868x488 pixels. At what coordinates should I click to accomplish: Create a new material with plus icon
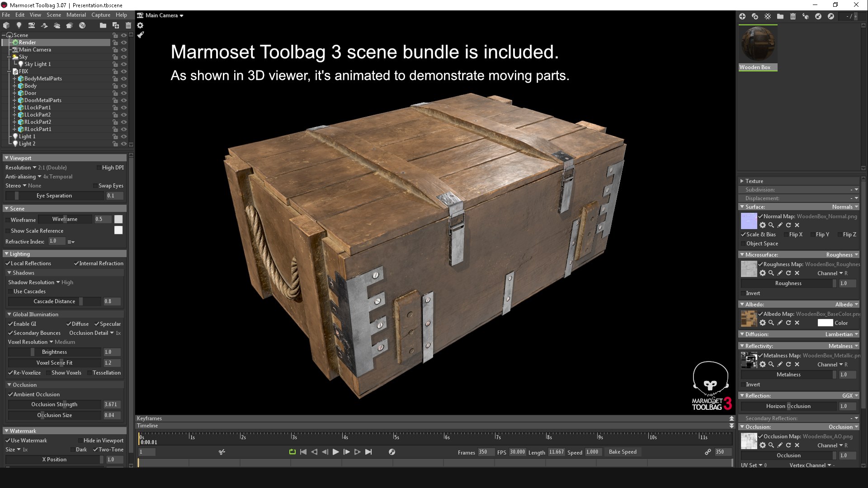[x=742, y=16]
